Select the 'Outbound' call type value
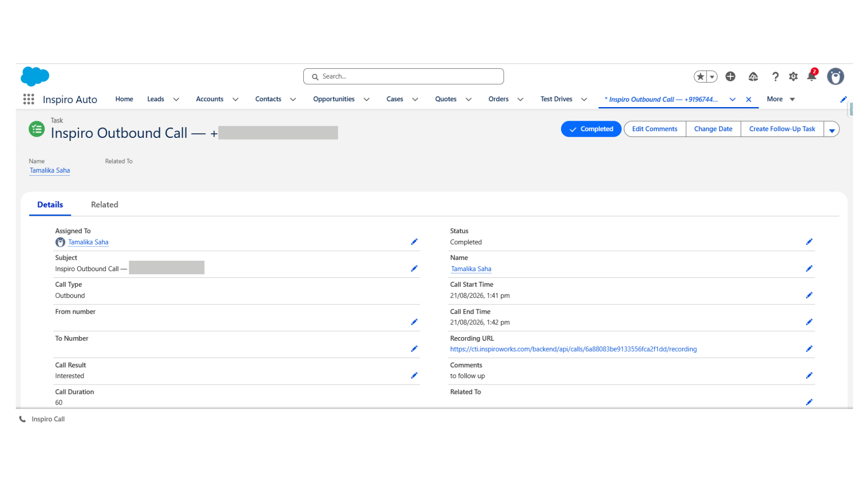This screenshot has width=868, height=488. [x=70, y=296]
